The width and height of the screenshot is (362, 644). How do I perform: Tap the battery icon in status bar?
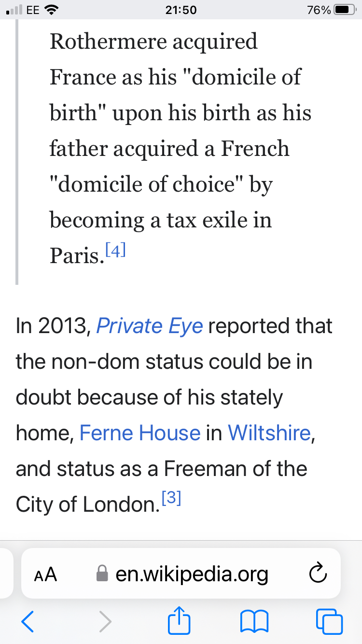coord(345,10)
